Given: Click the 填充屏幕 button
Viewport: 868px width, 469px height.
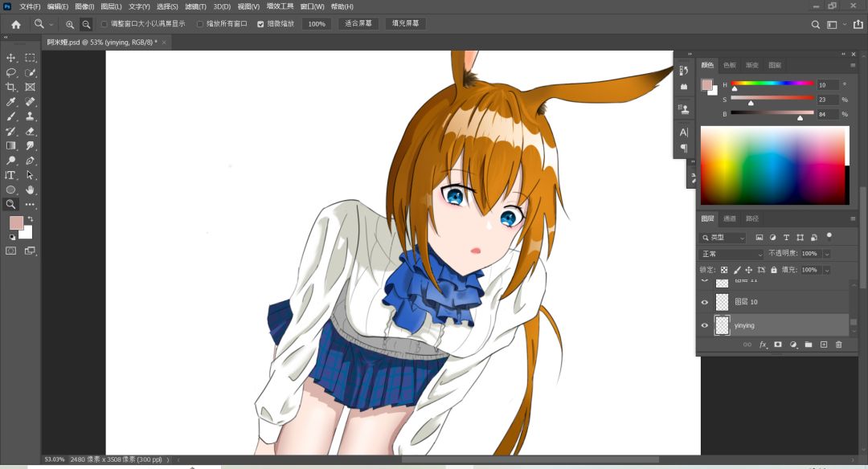Looking at the screenshot, I should click(x=405, y=24).
